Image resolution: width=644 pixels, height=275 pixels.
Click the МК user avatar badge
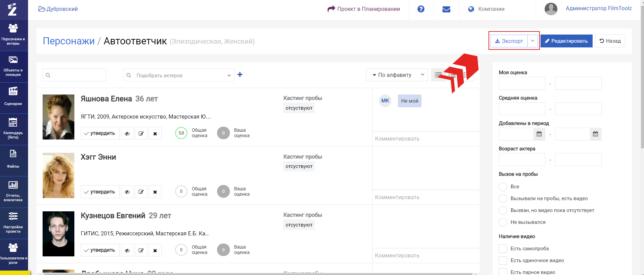click(x=385, y=101)
